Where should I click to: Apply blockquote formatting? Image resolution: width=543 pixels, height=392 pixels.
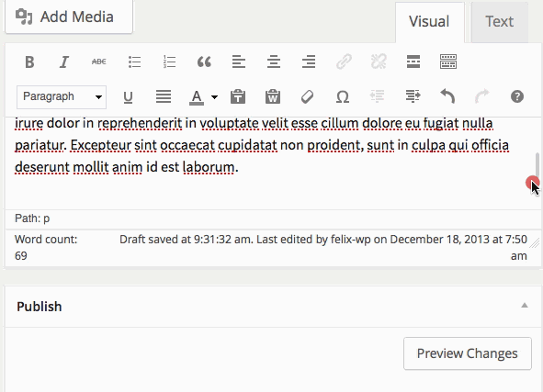coord(204,62)
